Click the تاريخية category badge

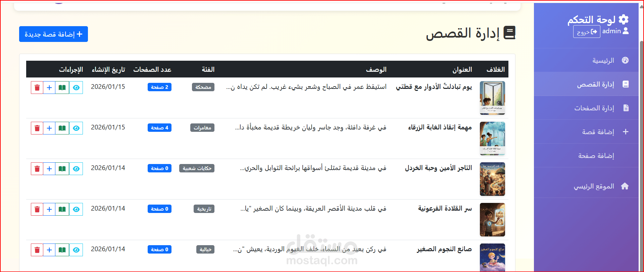[x=204, y=209]
